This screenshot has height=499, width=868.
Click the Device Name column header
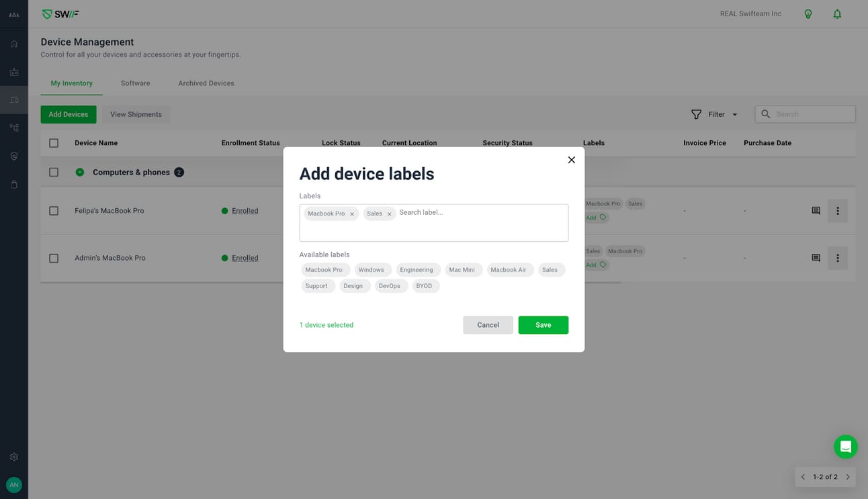coord(96,143)
